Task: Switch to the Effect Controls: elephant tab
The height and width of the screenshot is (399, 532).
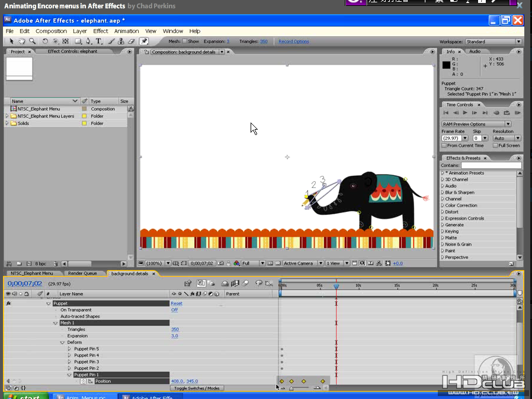Action: [72, 51]
